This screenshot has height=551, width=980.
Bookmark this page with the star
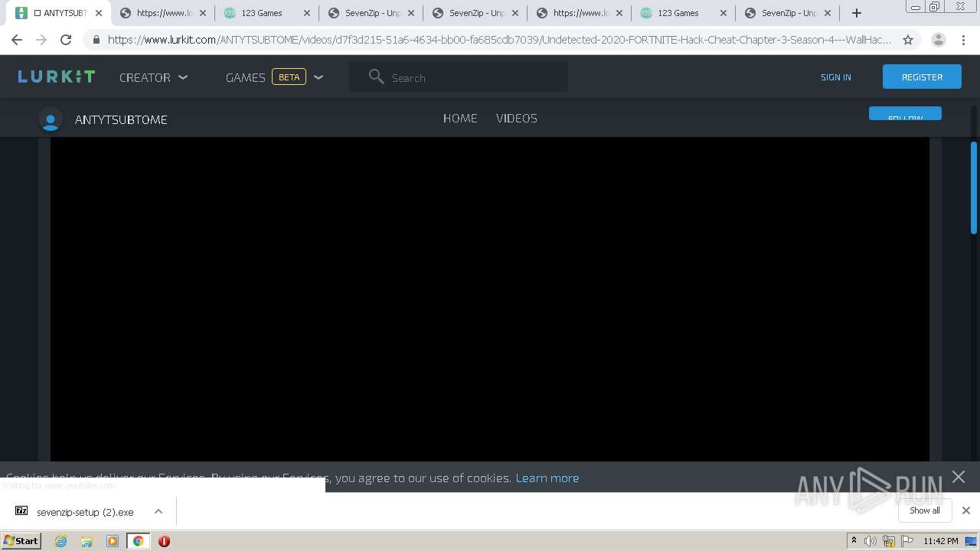908,40
